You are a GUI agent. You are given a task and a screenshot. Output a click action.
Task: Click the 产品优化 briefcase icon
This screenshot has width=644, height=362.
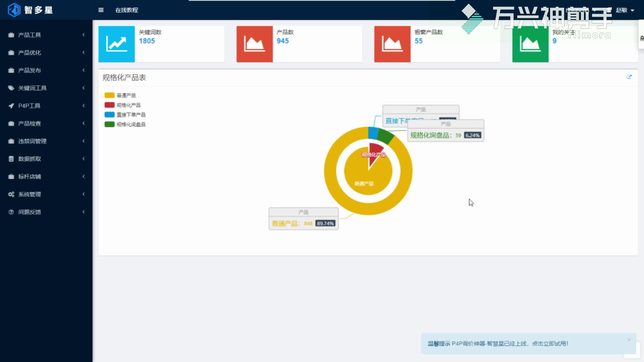(x=11, y=53)
